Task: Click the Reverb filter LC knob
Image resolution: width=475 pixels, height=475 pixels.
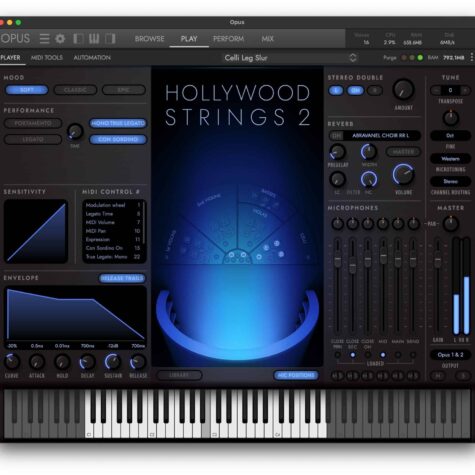Action: pyautogui.click(x=338, y=179)
